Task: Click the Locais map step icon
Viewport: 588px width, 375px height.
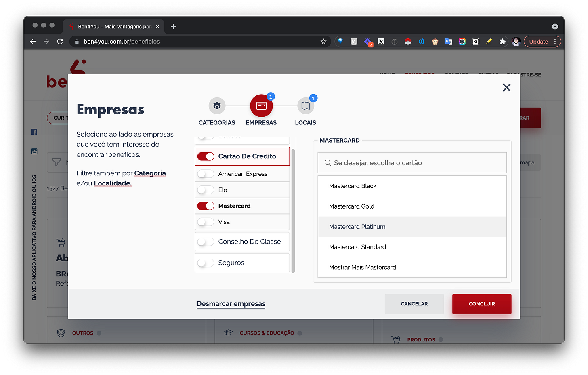Action: 306,106
